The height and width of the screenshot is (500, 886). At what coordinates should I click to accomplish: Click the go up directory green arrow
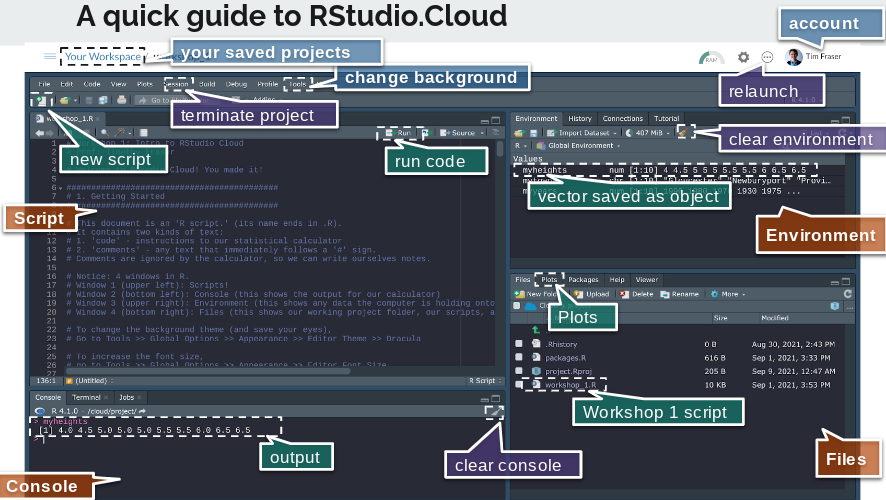coord(536,329)
